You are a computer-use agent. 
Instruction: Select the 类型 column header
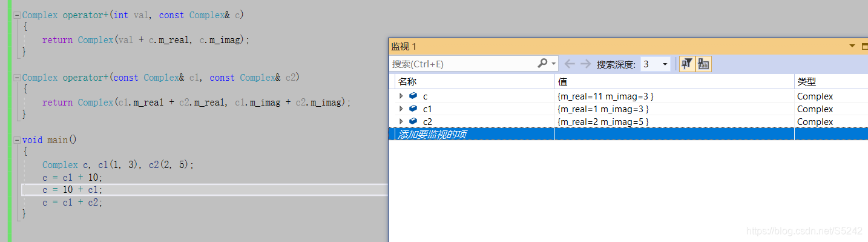[x=831, y=81]
